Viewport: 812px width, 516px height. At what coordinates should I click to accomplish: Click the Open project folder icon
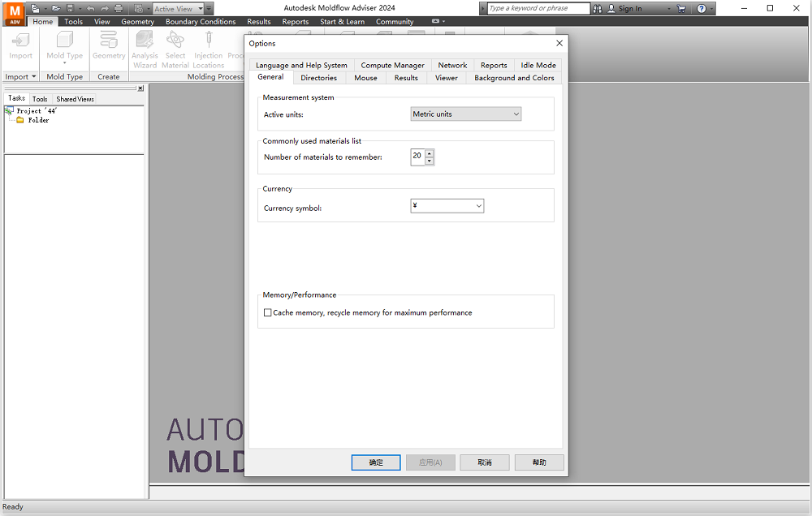click(56, 9)
